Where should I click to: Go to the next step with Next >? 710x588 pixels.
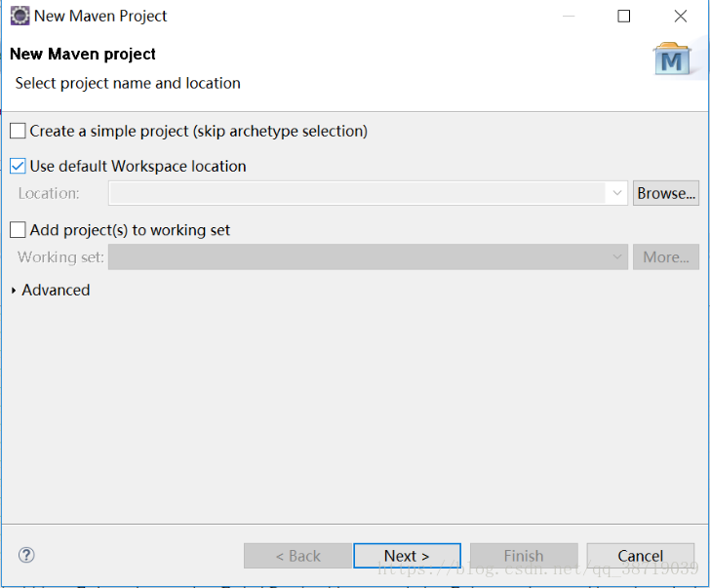407,556
